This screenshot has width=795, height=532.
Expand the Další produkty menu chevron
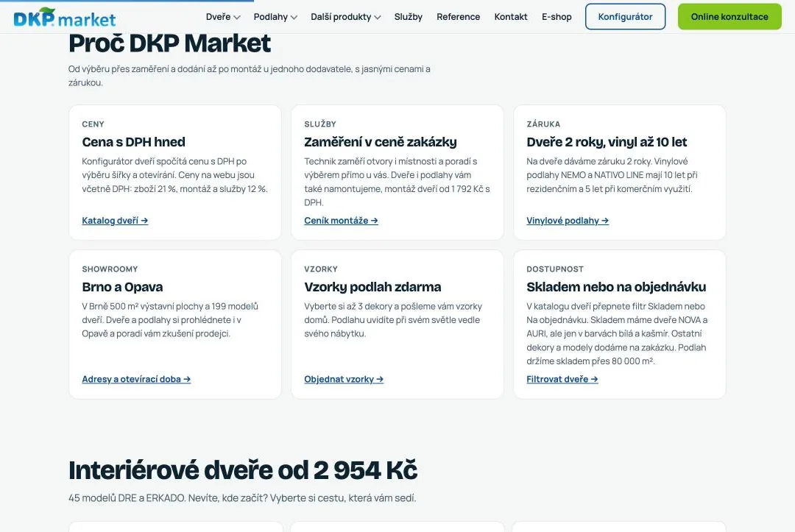[x=377, y=17]
